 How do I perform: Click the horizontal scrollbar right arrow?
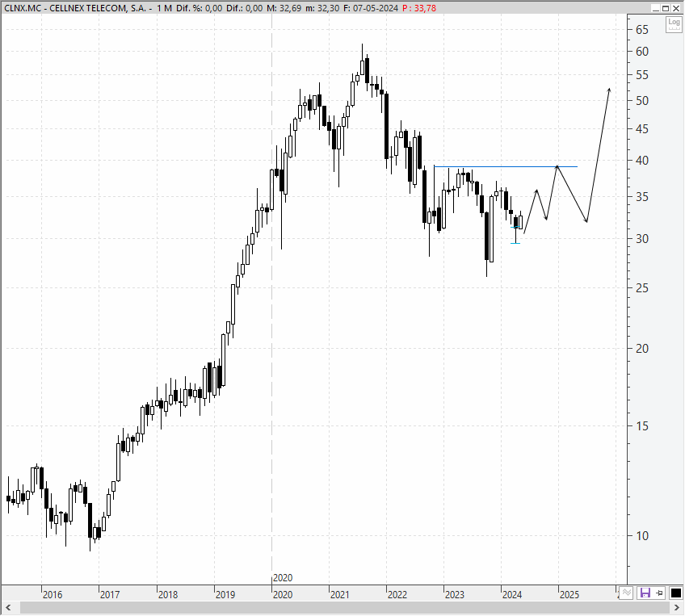pos(677,607)
